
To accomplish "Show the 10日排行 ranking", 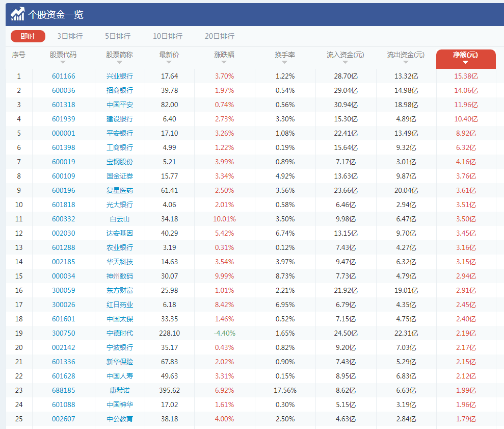I will click(x=168, y=36).
